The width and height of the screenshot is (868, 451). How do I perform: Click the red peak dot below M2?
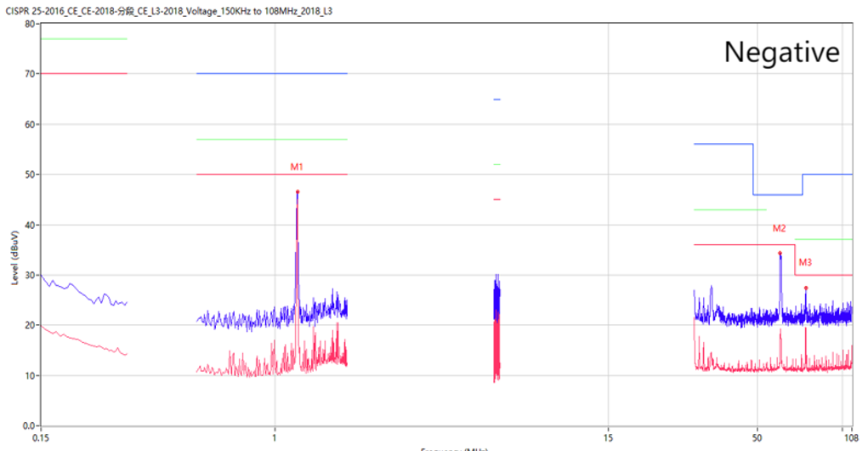coord(780,254)
